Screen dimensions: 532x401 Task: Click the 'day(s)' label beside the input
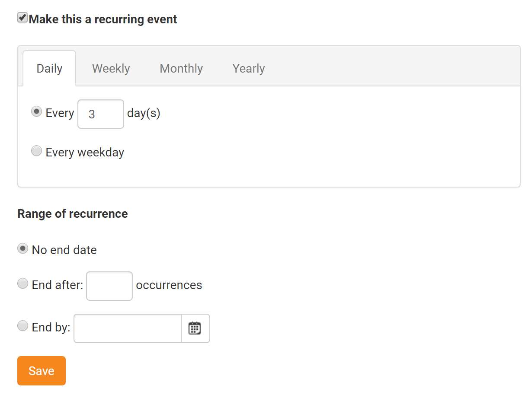(143, 113)
